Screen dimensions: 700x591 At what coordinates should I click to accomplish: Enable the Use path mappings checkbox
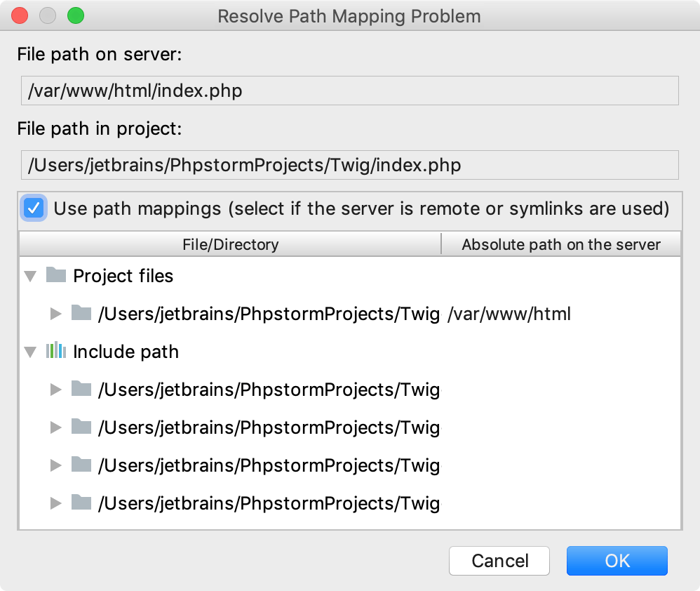(33, 208)
